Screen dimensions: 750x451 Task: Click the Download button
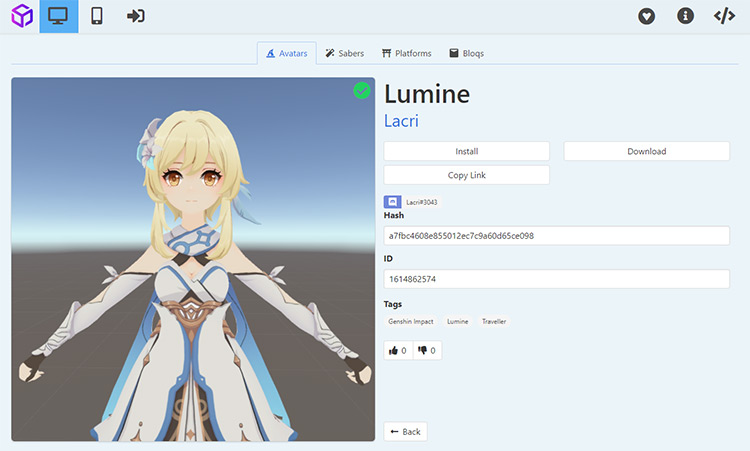click(647, 151)
